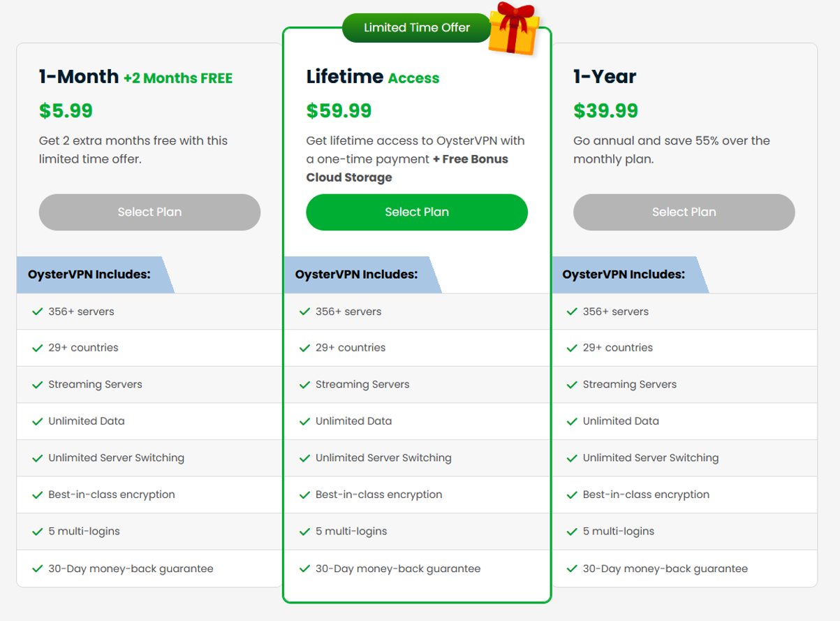The width and height of the screenshot is (840, 621).
Task: Click the checkmark next to "Unlimited Server Switching" in 1-Month plan
Action: (37, 458)
